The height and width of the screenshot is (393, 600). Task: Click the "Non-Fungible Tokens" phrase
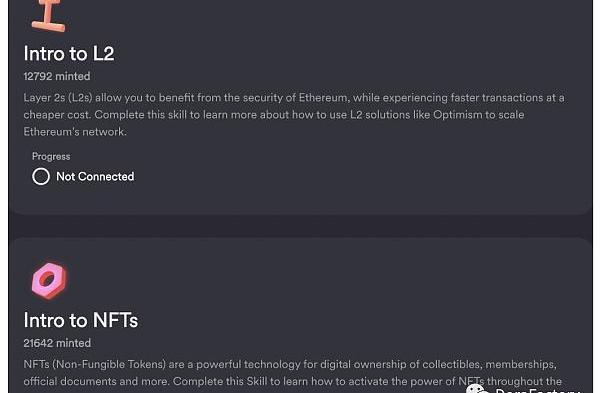[x=111, y=364]
